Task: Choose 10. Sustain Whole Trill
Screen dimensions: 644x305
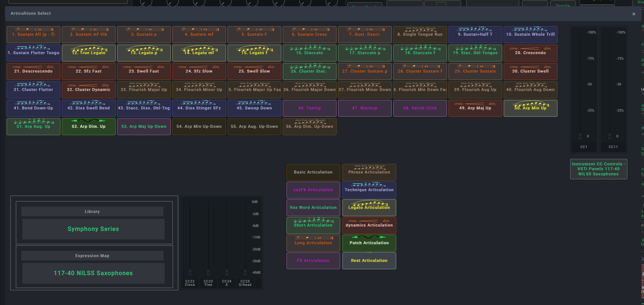Action: click(x=531, y=35)
